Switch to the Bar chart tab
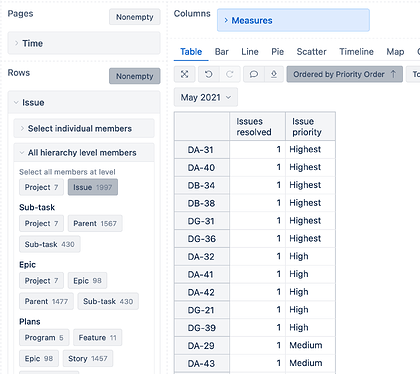 point(222,52)
